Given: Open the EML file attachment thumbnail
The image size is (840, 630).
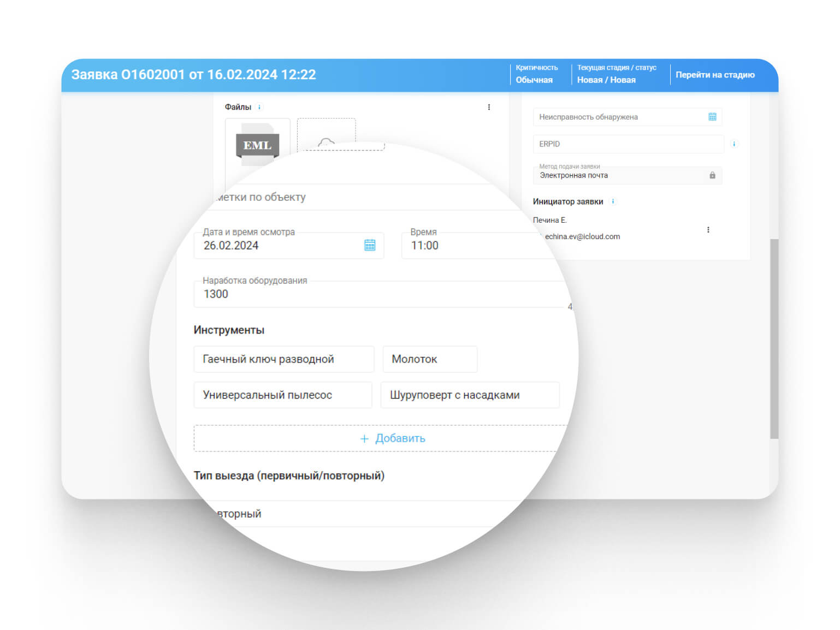Looking at the screenshot, I should (257, 145).
